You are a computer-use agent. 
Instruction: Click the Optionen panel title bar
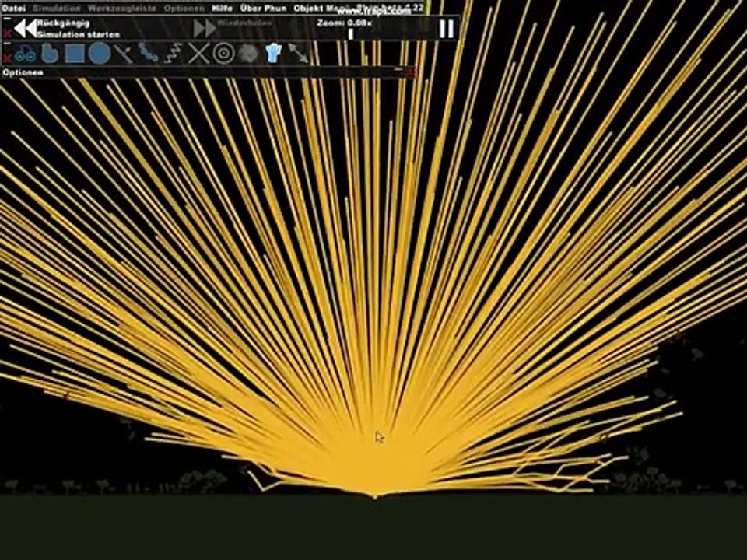click(x=209, y=72)
